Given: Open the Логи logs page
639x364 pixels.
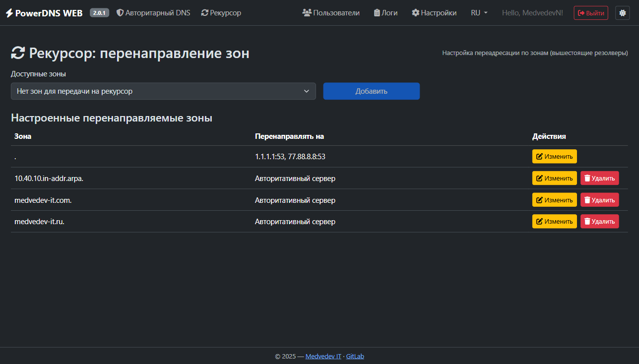Looking at the screenshot, I should pos(385,13).
